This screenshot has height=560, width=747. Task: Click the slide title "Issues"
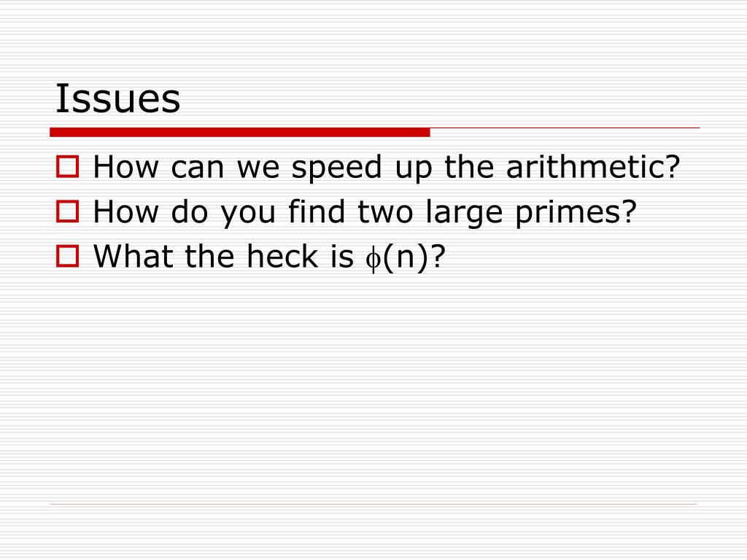click(x=117, y=98)
